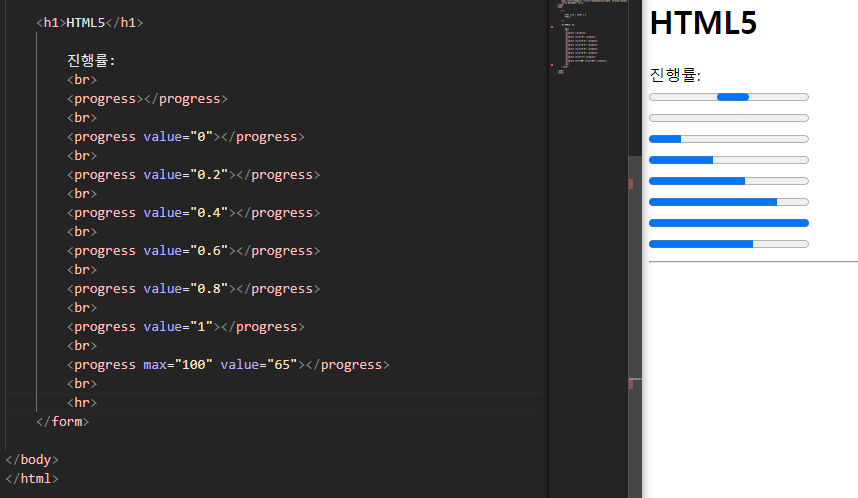Click the code minimap overview
This screenshot has height=498, width=858.
click(588, 37)
